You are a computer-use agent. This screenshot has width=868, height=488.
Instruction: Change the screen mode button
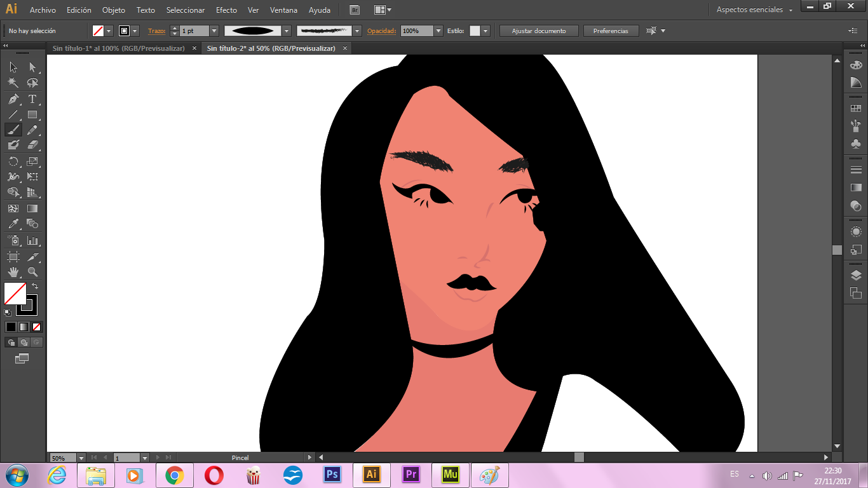pos(22,358)
